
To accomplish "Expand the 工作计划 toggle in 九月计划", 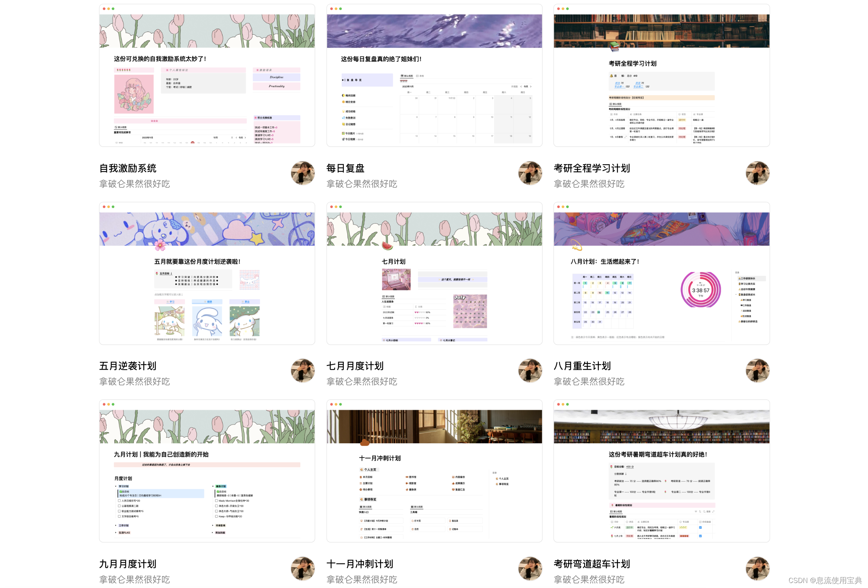I will tap(116, 525).
